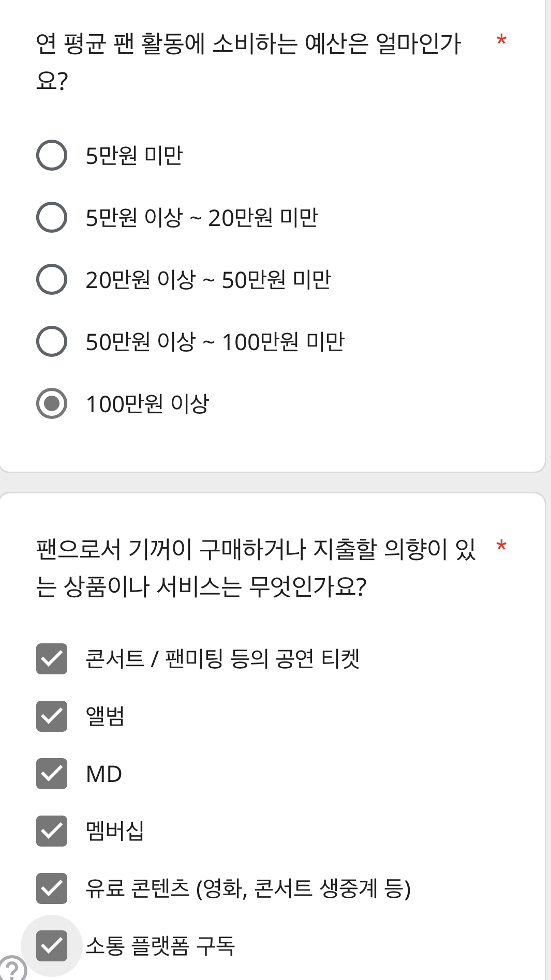
Task: Click the '소통 플랫폼 구독' label text
Action: click(160, 946)
